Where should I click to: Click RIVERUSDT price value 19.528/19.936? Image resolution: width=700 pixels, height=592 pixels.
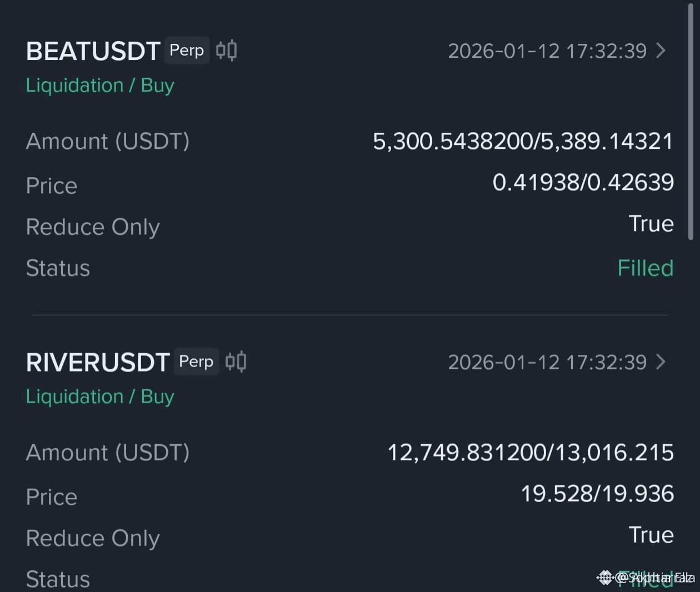pyautogui.click(x=597, y=494)
